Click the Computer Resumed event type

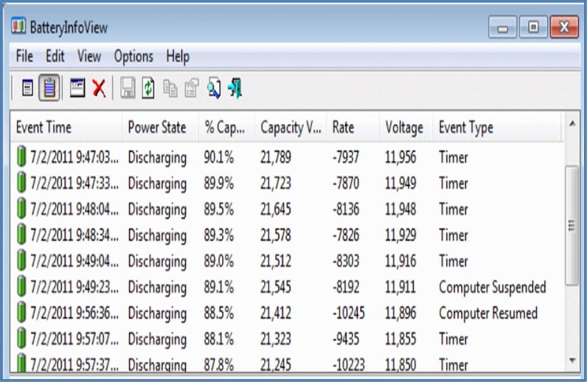coord(488,313)
